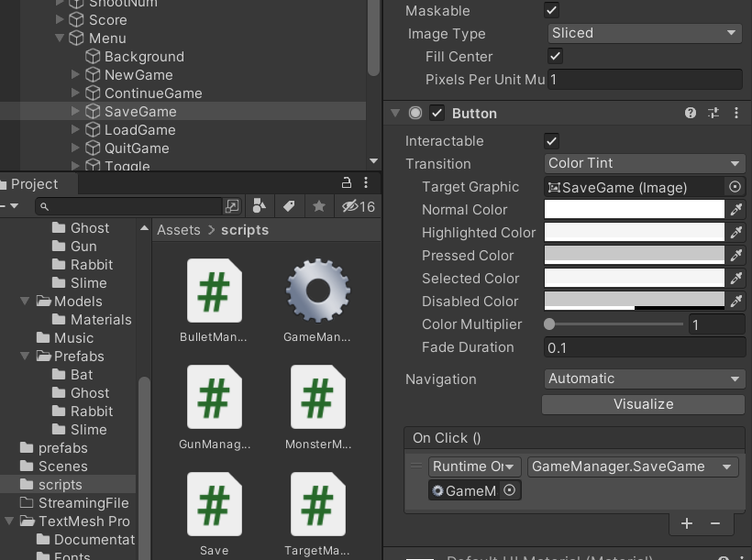Select the Save script icon
The image size is (752, 560).
point(215,504)
